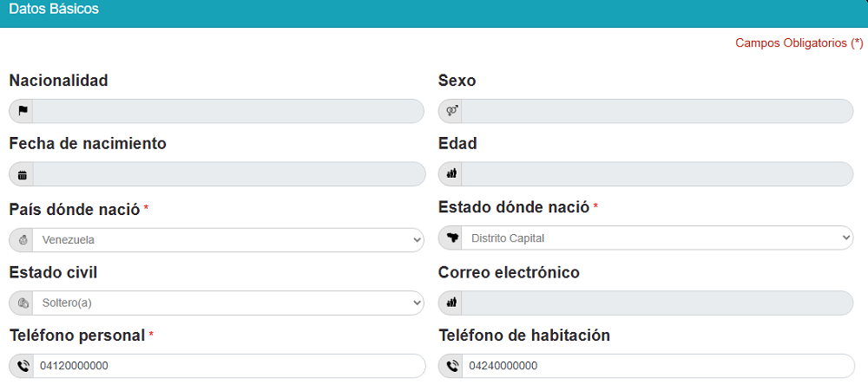Image resolution: width=868 pixels, height=391 pixels.
Task: Click the Correo electrónico label
Action: pyautogui.click(x=509, y=272)
